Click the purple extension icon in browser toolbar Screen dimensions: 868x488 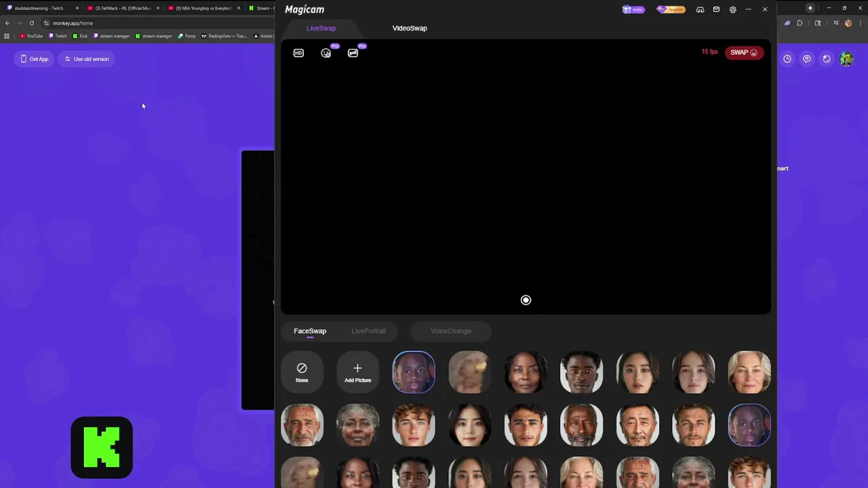(x=787, y=23)
